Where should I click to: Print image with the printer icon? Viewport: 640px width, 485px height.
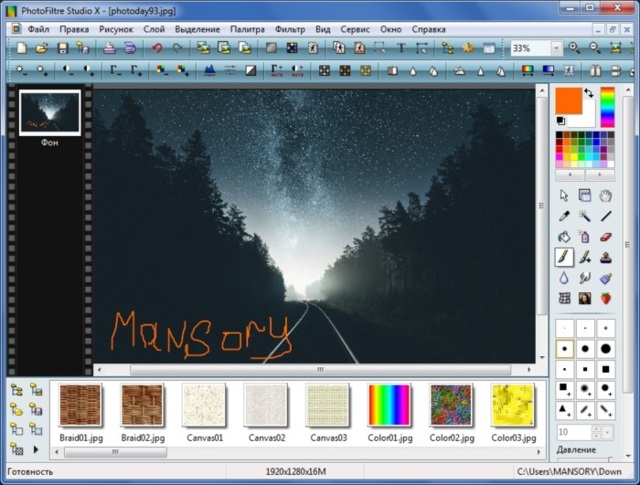pyautogui.click(x=109, y=49)
